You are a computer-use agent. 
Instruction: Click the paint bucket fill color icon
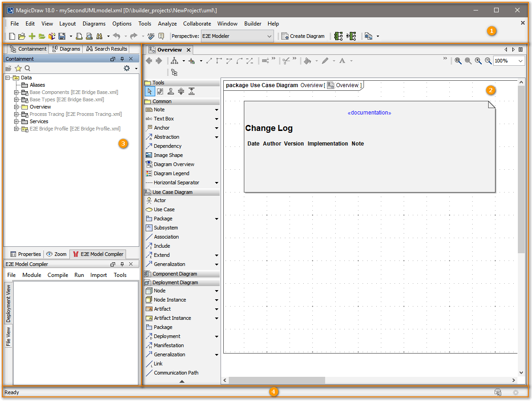(x=307, y=61)
